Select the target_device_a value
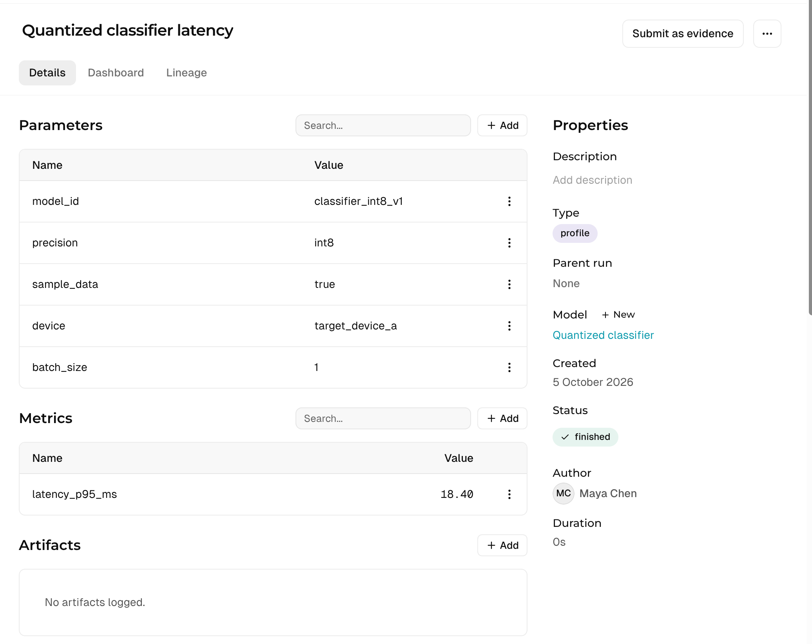Image resolution: width=812 pixels, height=644 pixels. (355, 326)
